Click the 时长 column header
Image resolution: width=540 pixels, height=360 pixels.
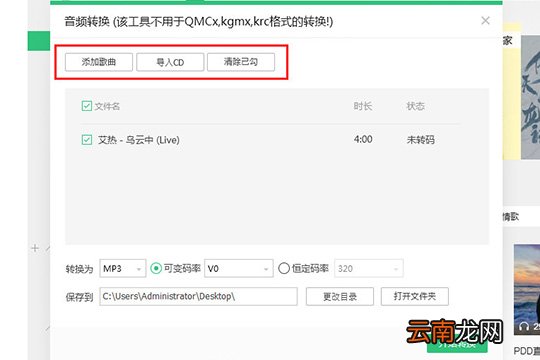click(363, 106)
